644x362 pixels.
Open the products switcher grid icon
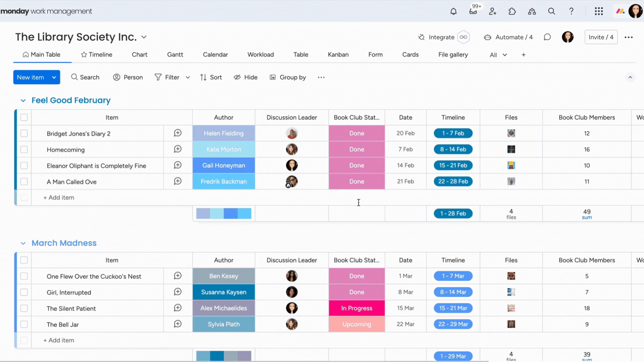pyautogui.click(x=599, y=11)
